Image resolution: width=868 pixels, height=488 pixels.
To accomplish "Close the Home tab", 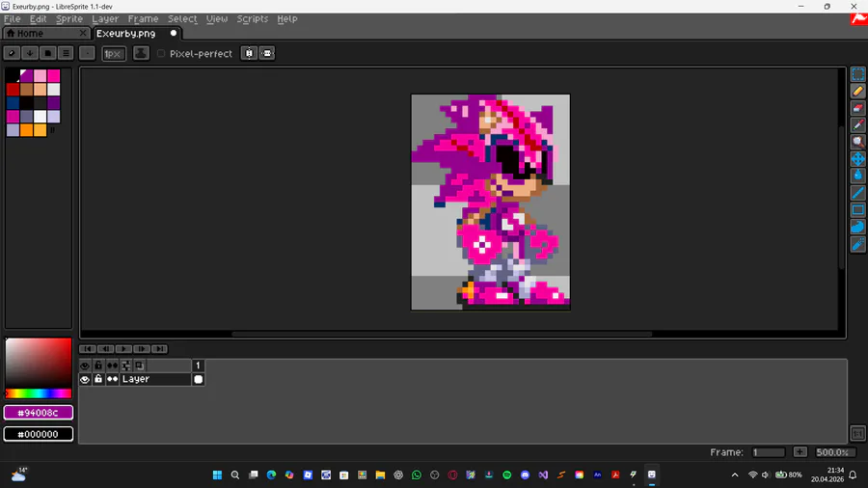I will click(83, 33).
